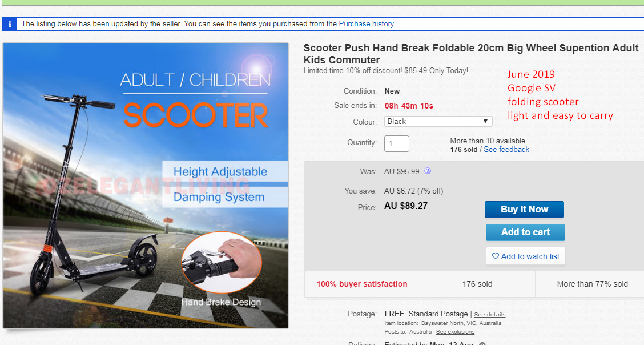Open the See exclusions link
The height and width of the screenshot is (345, 644).
(455, 332)
